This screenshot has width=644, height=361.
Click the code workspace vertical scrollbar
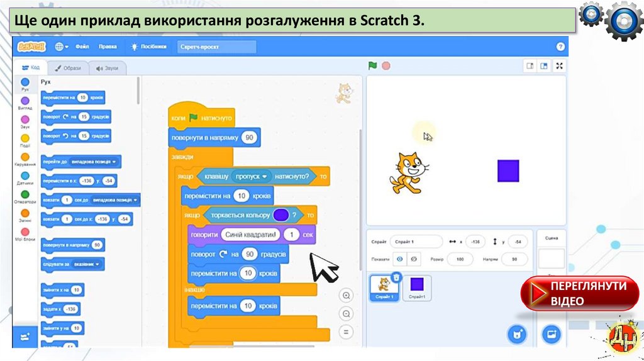361,199
